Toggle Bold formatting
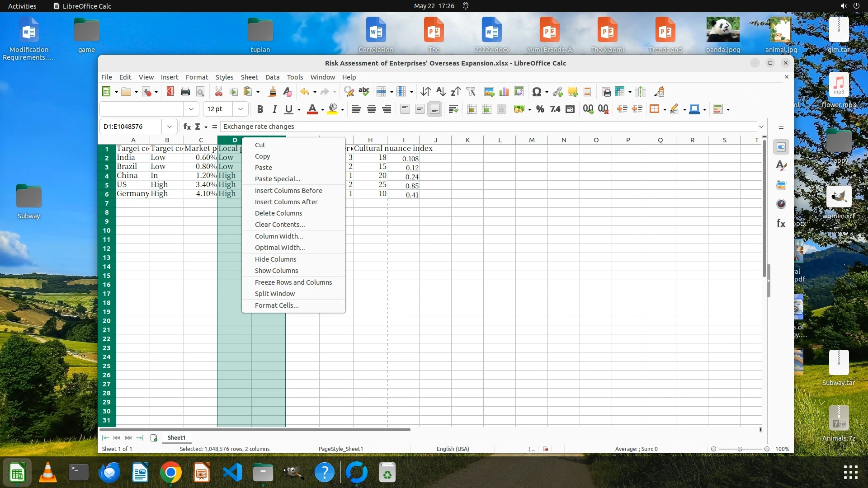Screen dimensions: 868x488 (x=260, y=109)
